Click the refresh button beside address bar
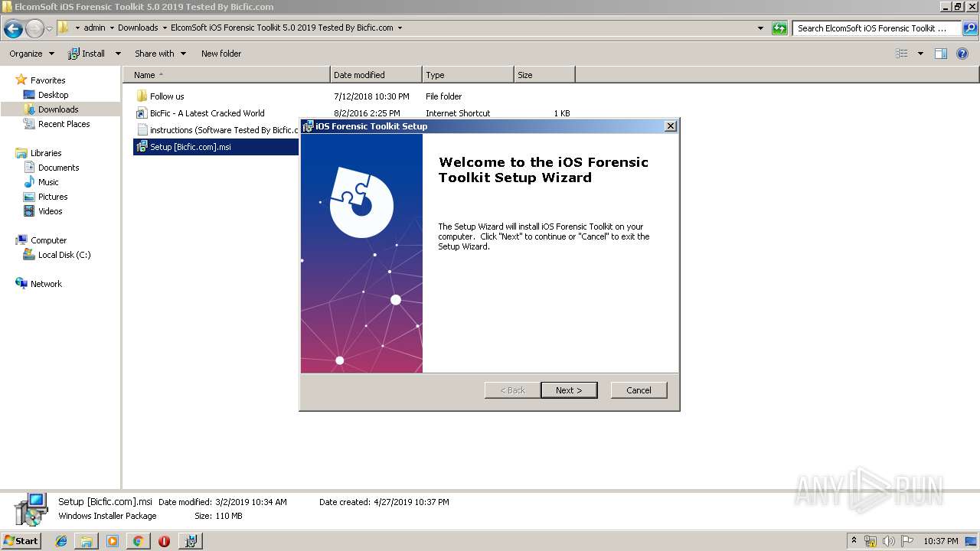Image resolution: width=980 pixels, height=551 pixels. point(779,28)
